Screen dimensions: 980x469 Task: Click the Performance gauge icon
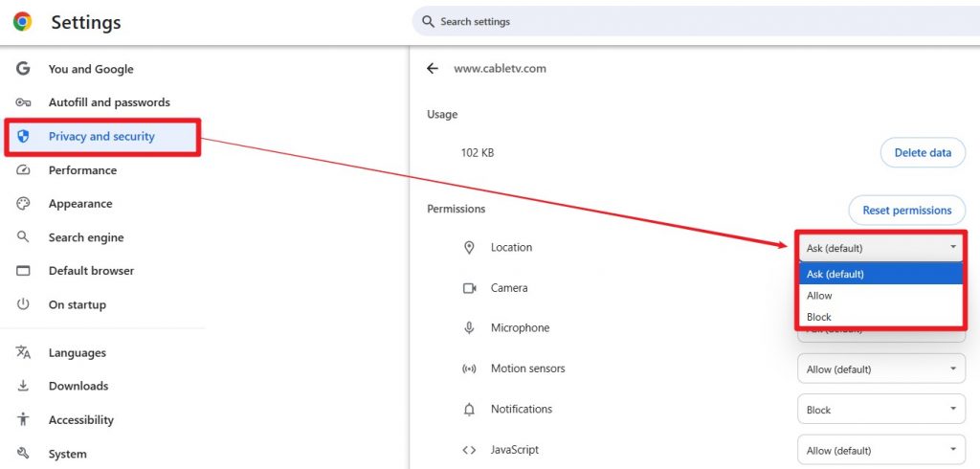23,170
